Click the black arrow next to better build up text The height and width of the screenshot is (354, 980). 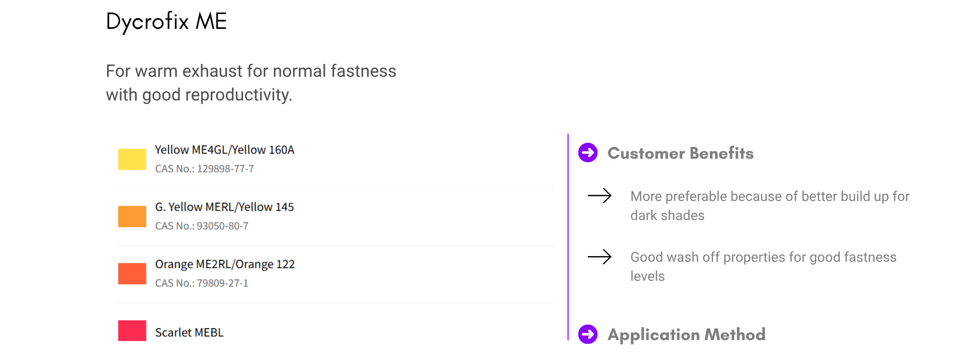click(x=600, y=196)
